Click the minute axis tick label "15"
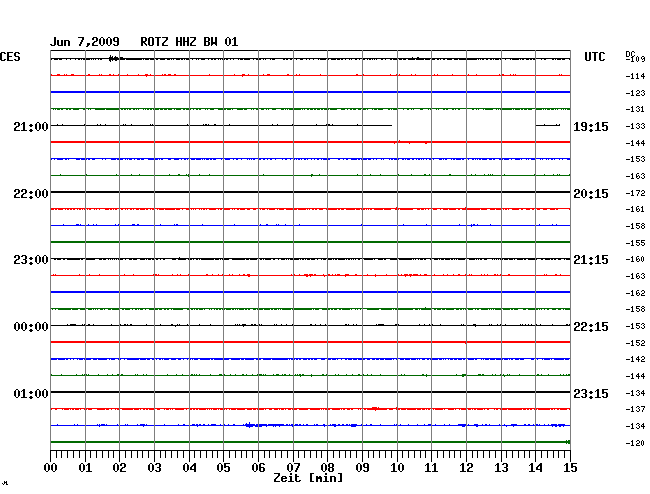The image size is (650, 494). tap(570, 468)
